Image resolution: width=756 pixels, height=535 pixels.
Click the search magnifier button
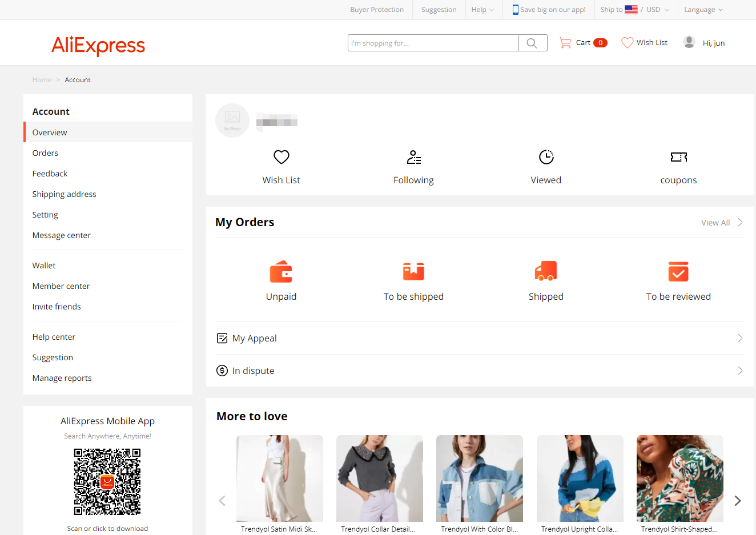click(533, 43)
